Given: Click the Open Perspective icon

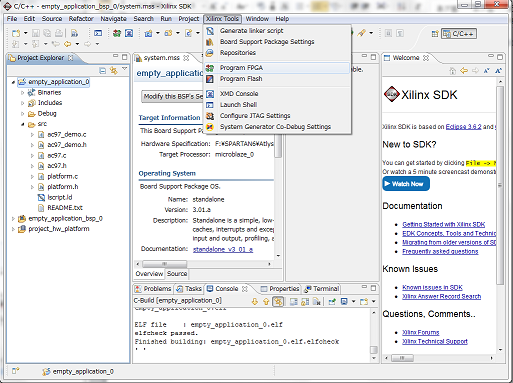Looking at the screenshot, I should [x=435, y=34].
